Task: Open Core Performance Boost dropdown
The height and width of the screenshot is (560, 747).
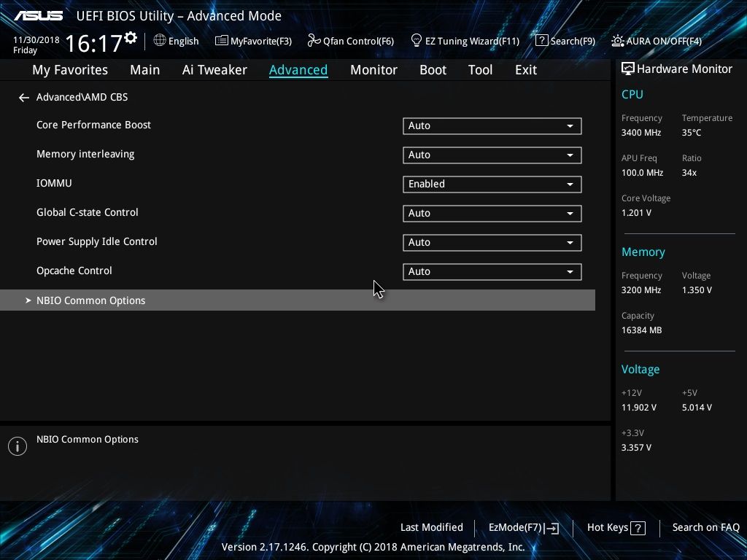Action: [492, 126]
